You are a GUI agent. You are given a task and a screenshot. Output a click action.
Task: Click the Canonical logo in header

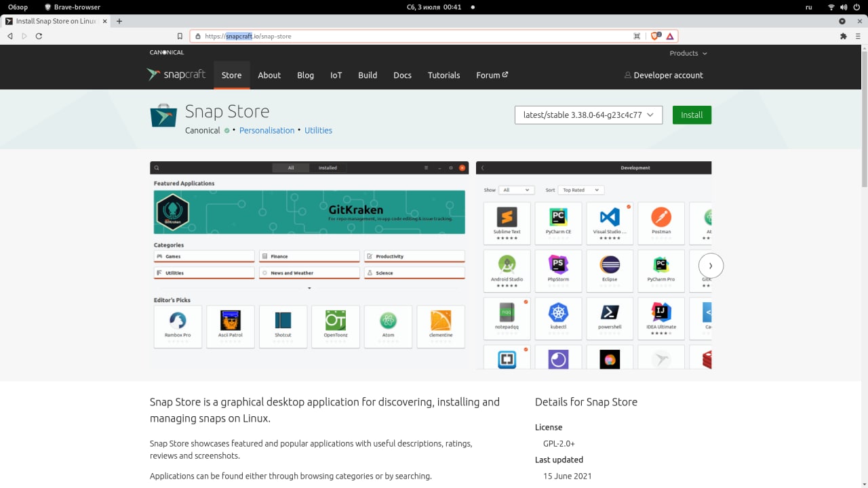coord(167,52)
